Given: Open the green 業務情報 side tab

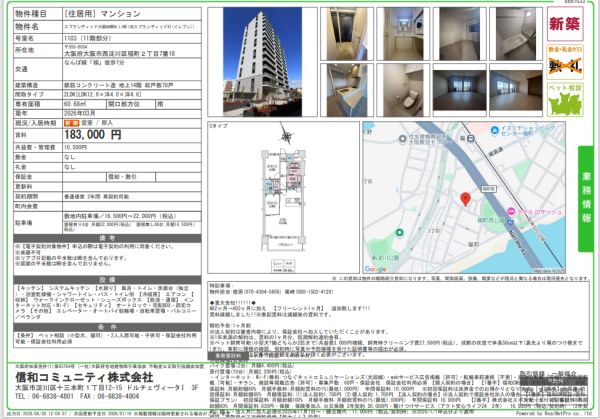Looking at the screenshot, I should point(586,199).
